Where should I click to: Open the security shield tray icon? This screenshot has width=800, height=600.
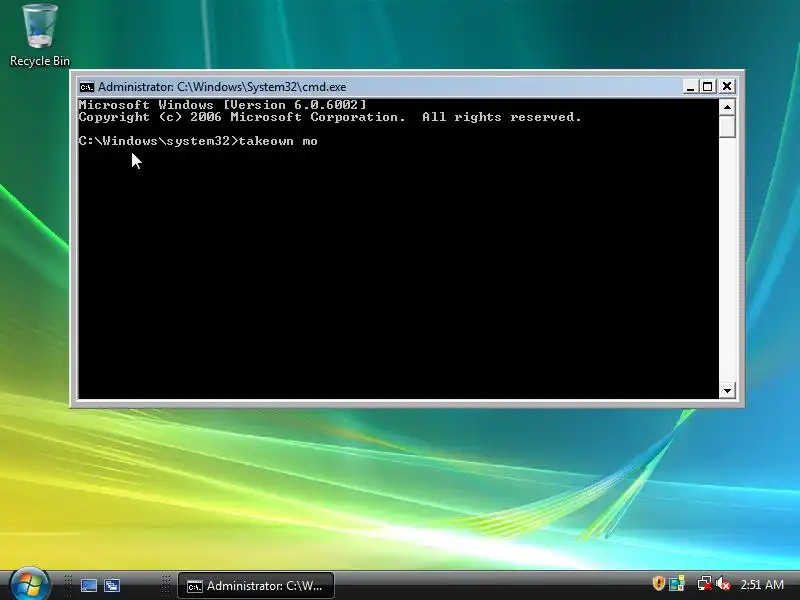click(x=659, y=583)
